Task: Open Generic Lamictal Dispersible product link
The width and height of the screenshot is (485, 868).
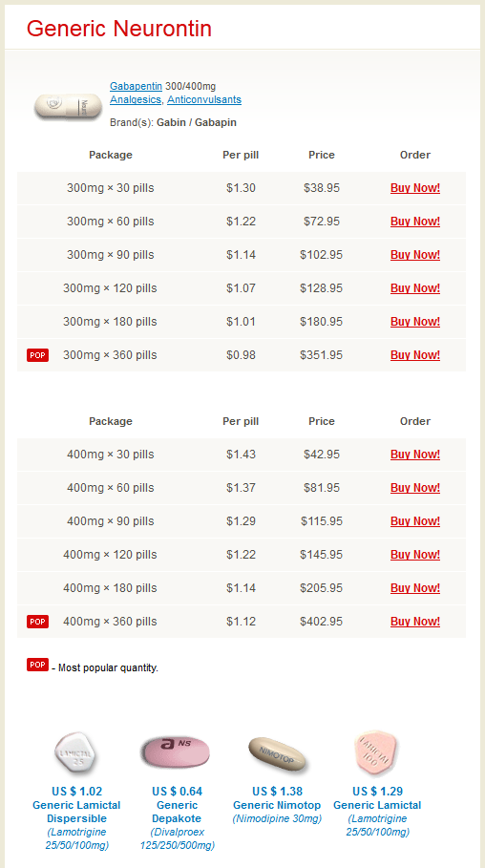Action: pos(76,812)
